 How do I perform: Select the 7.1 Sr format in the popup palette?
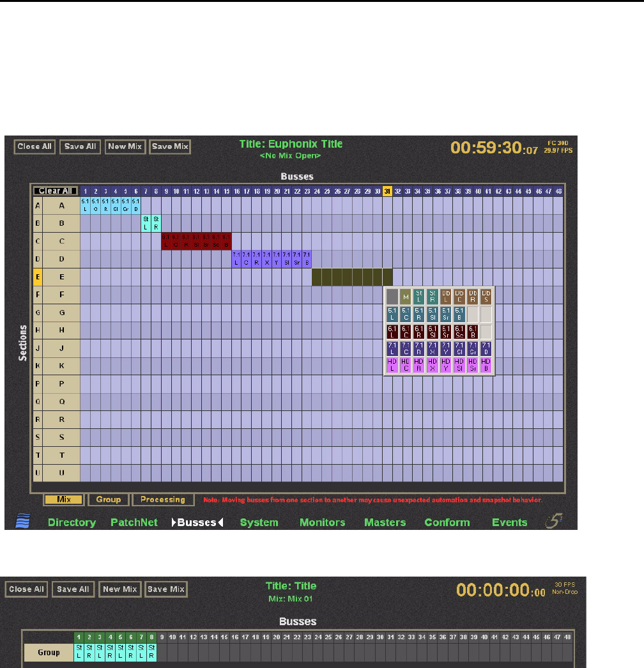[472, 349]
